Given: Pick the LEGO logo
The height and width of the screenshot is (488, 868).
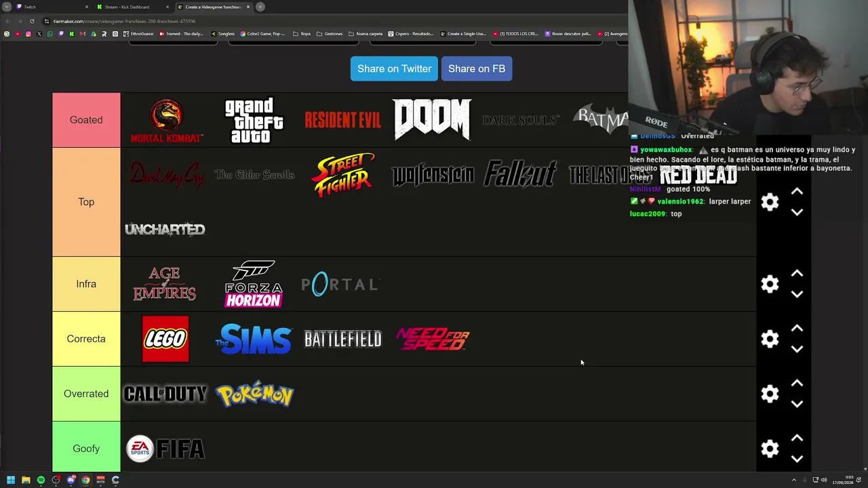Looking at the screenshot, I should click(x=165, y=339).
